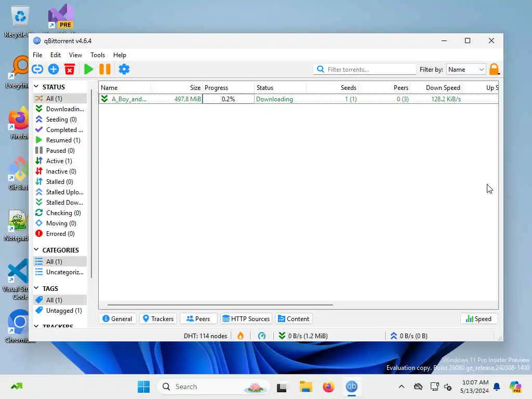Click the torrent list horizontal scrollbar

tap(220, 305)
